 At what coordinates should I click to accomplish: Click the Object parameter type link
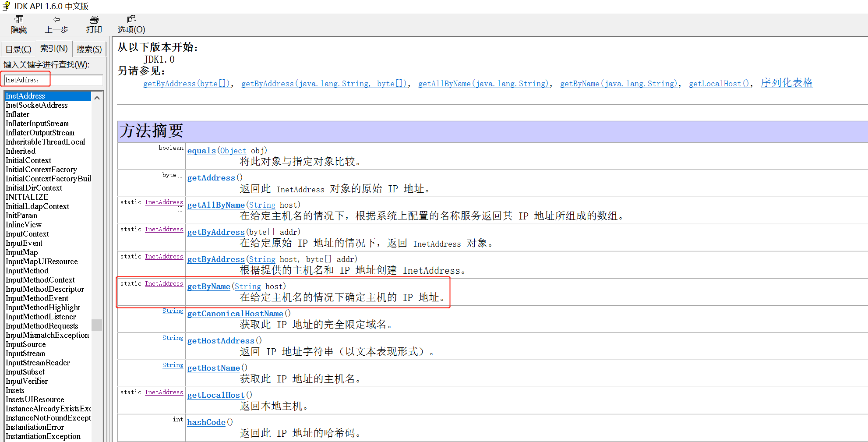pos(233,151)
